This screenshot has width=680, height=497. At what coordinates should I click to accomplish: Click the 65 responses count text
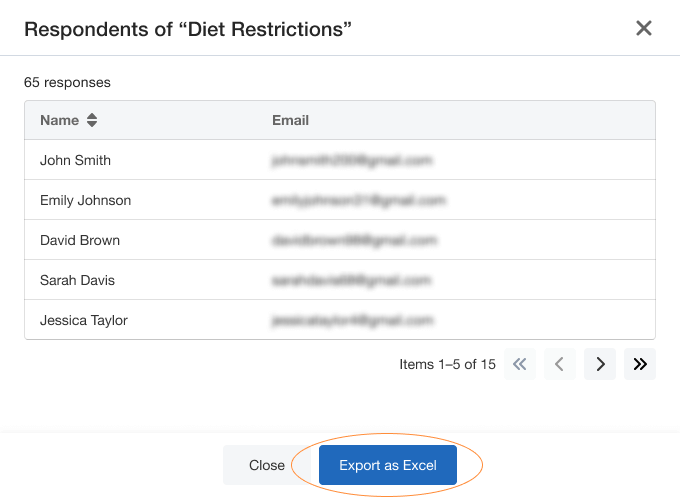point(67,82)
